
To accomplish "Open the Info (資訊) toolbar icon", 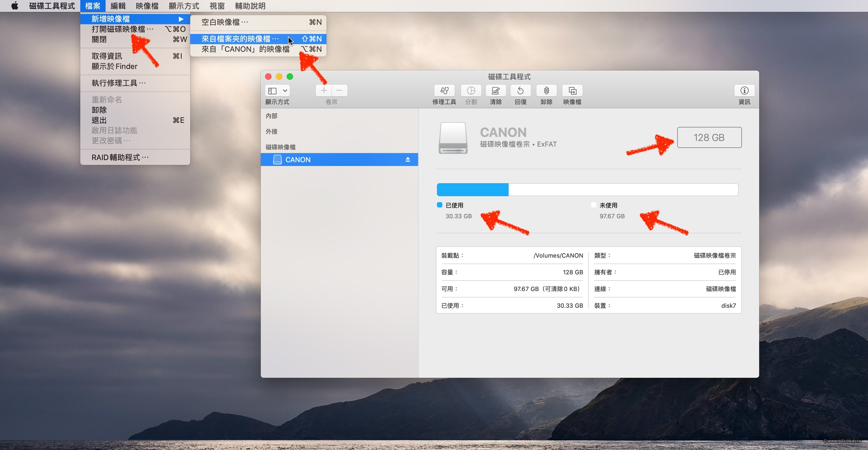I will tap(744, 91).
